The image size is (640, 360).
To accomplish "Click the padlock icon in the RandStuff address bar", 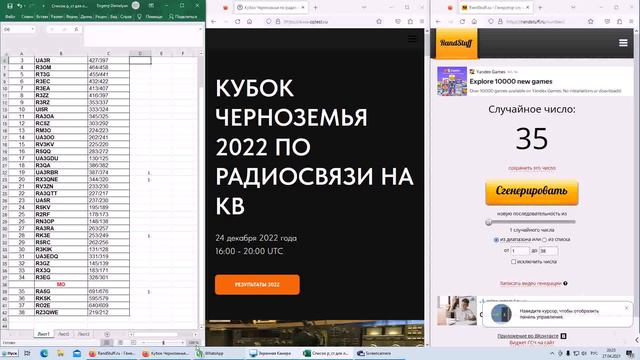I will pos(500,21).
